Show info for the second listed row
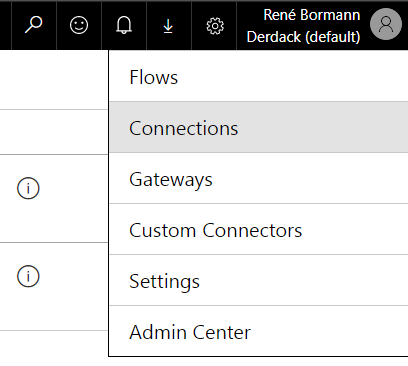Screen dimensions: 408x366 [x=28, y=276]
